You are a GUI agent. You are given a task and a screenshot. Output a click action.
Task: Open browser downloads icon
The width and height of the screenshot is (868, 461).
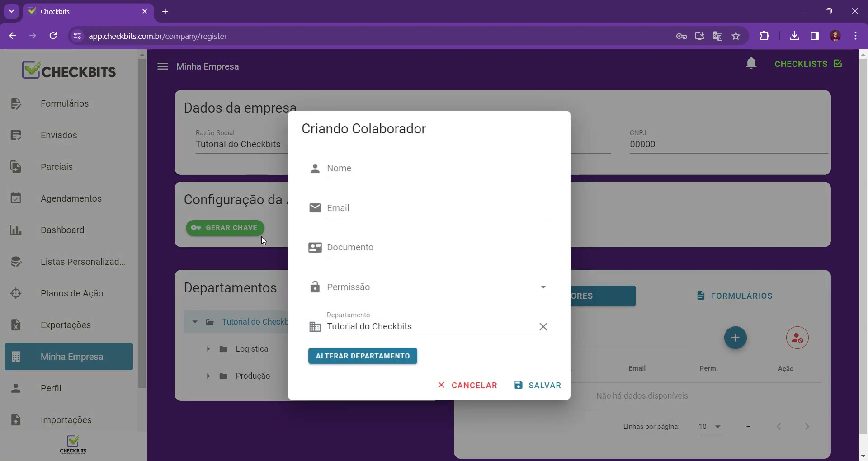794,36
